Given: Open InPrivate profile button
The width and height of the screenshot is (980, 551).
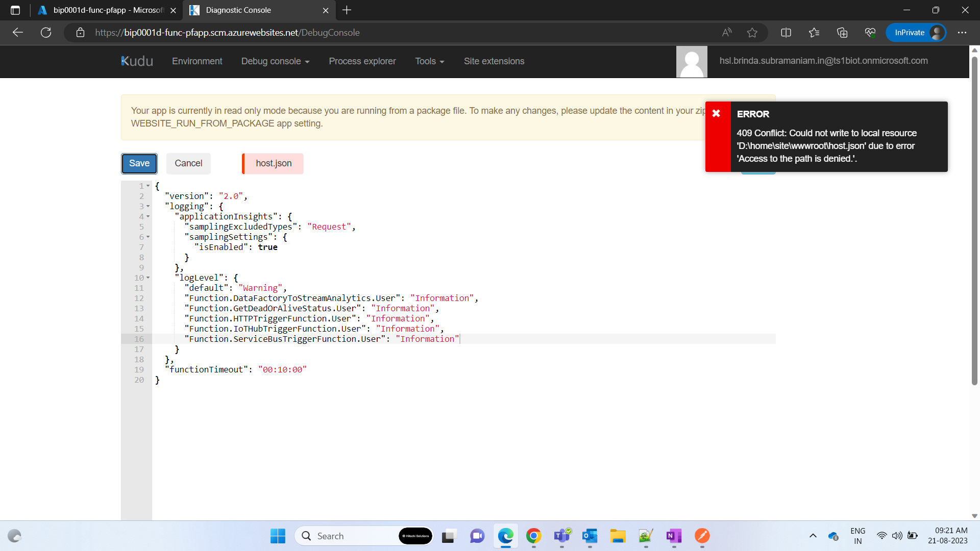Looking at the screenshot, I should tap(916, 33).
